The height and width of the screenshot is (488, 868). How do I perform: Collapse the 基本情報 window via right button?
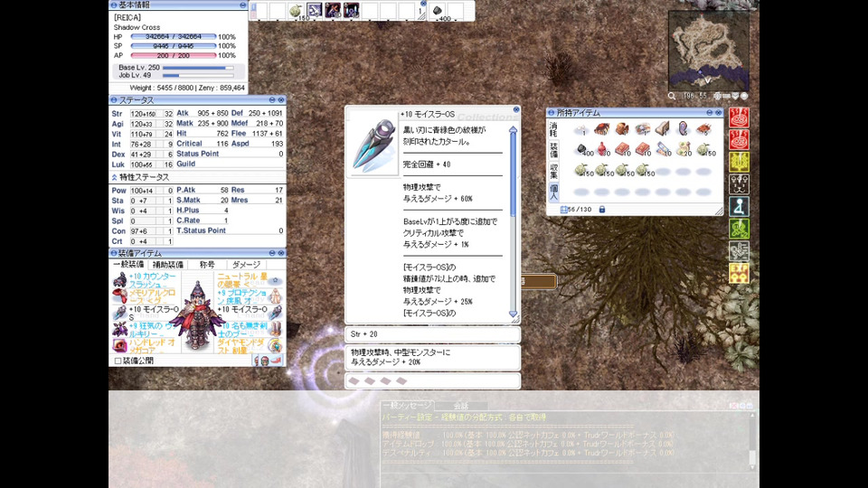coord(242,5)
